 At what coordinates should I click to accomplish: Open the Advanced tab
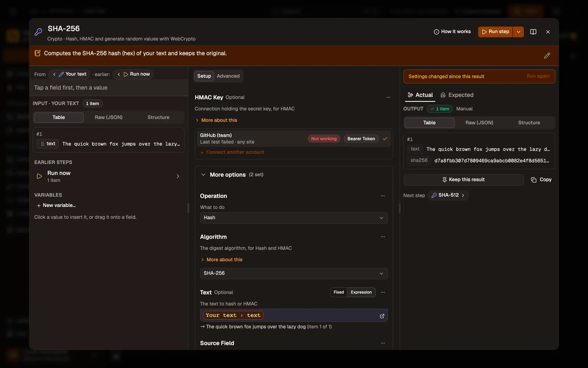click(228, 76)
